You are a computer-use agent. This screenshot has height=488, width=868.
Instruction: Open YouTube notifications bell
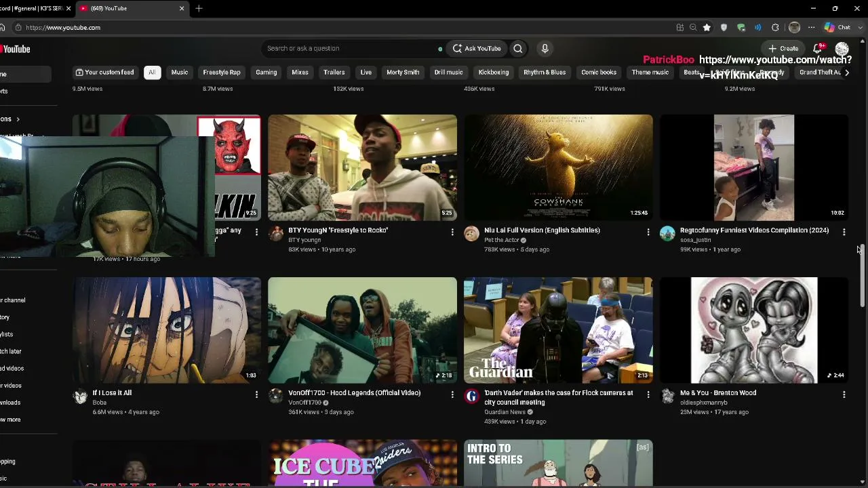pyautogui.click(x=818, y=48)
